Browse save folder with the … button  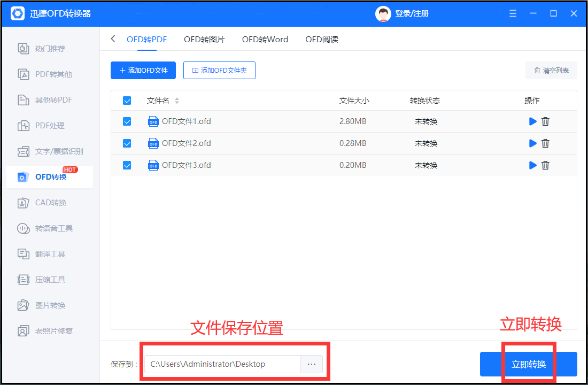(x=311, y=364)
